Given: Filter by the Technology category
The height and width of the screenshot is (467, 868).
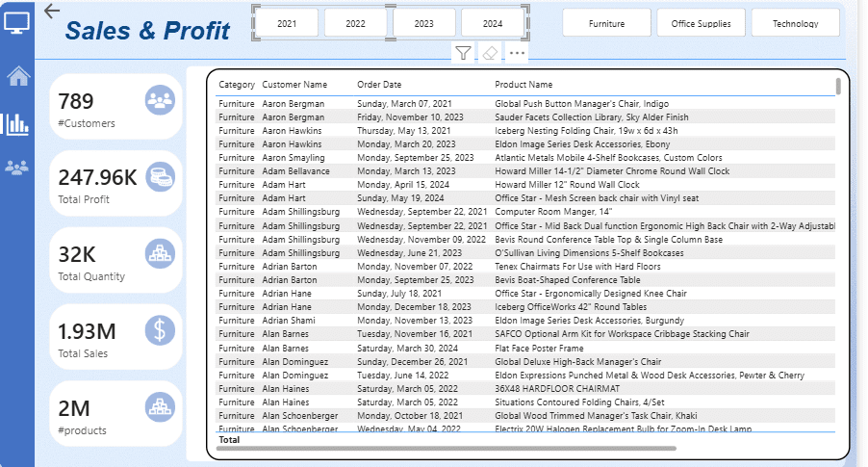Looking at the screenshot, I should (795, 23).
